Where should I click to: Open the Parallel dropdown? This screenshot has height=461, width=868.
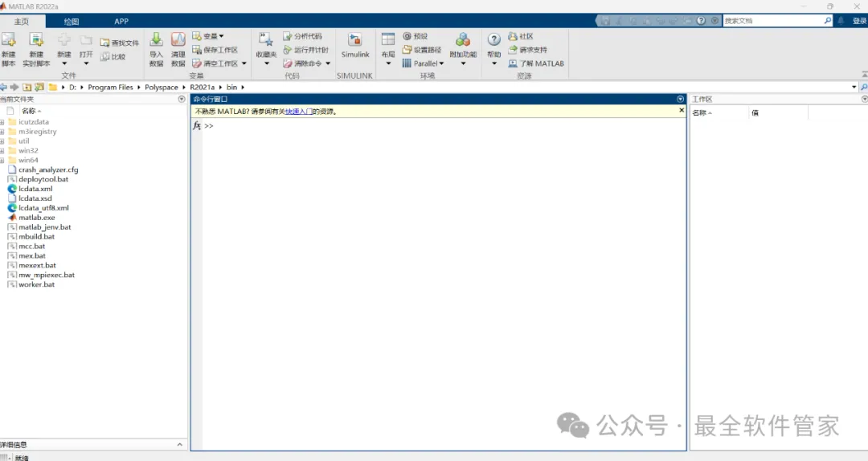(x=441, y=63)
